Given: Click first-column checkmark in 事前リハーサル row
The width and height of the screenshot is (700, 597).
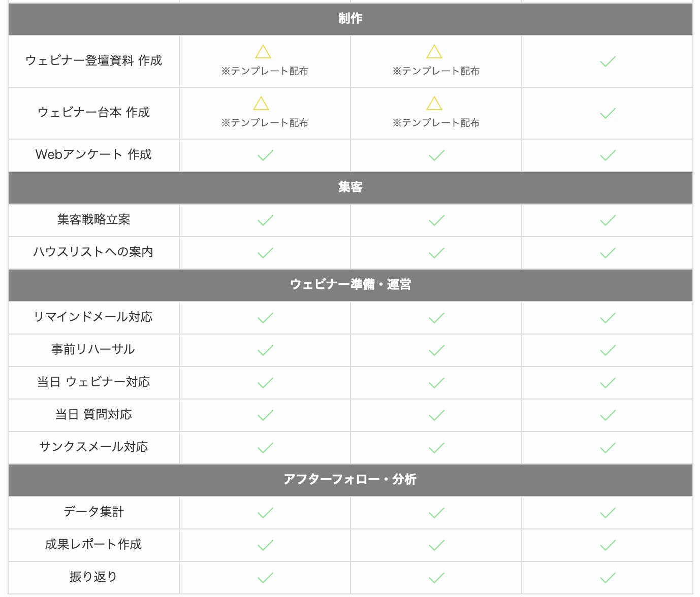Looking at the screenshot, I should (265, 350).
